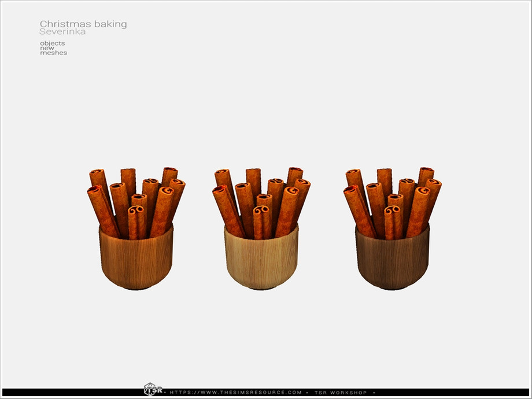
Task: Click the 'Christmas baking' title text
Action: click(x=83, y=24)
